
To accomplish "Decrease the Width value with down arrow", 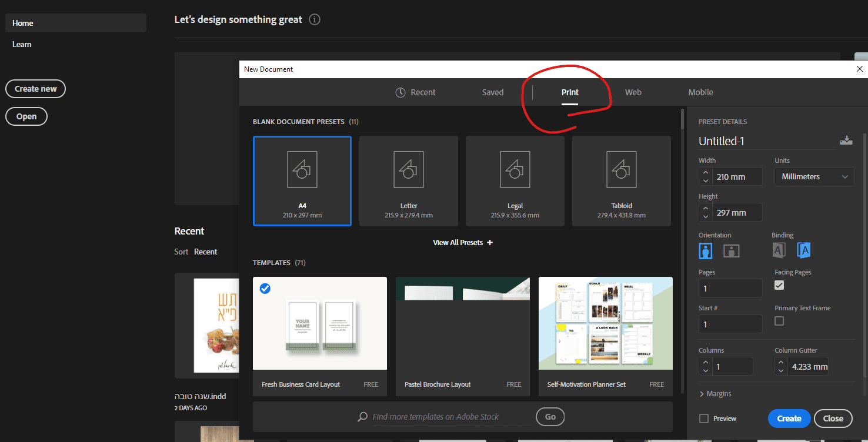I will [706, 180].
